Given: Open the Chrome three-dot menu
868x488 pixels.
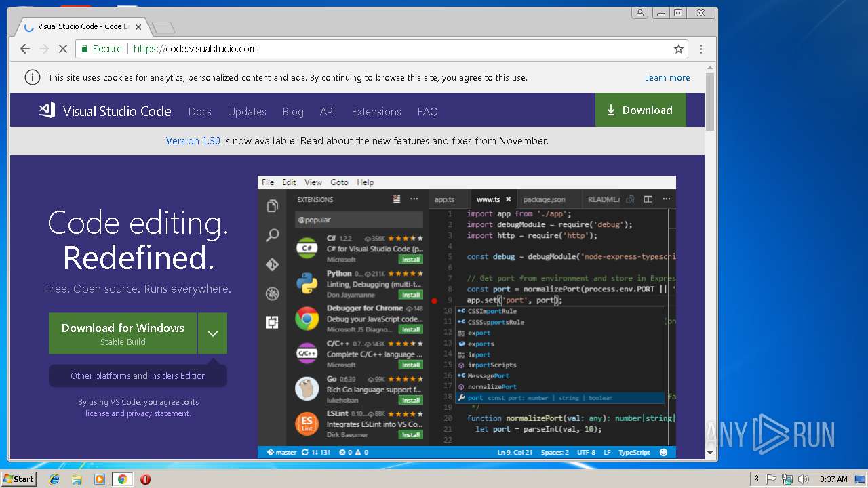Looking at the screenshot, I should (x=701, y=49).
